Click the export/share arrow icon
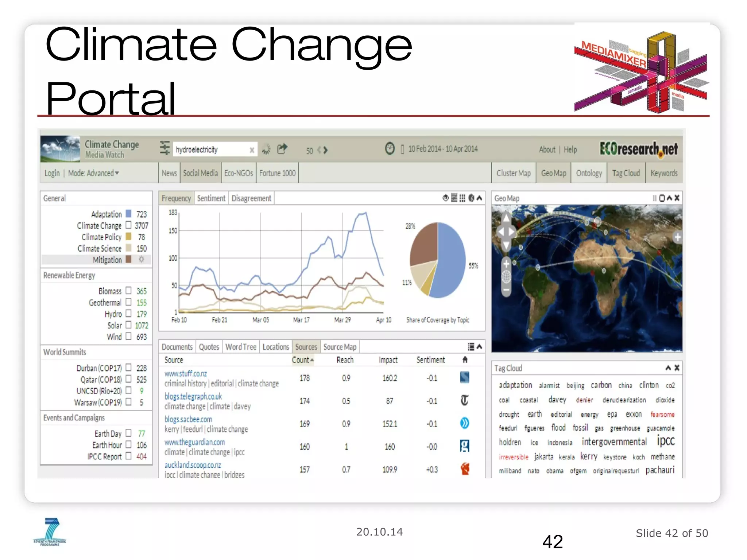The image size is (747, 560). tap(282, 149)
